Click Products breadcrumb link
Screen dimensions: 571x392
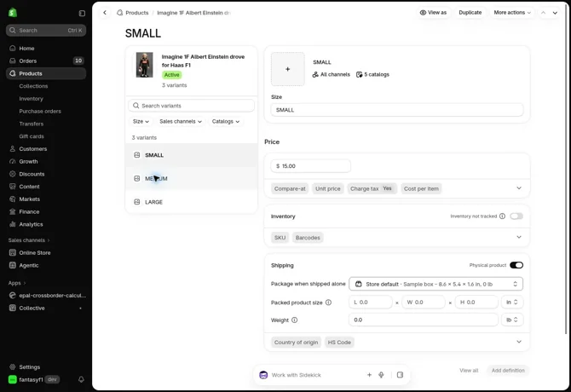pos(137,13)
